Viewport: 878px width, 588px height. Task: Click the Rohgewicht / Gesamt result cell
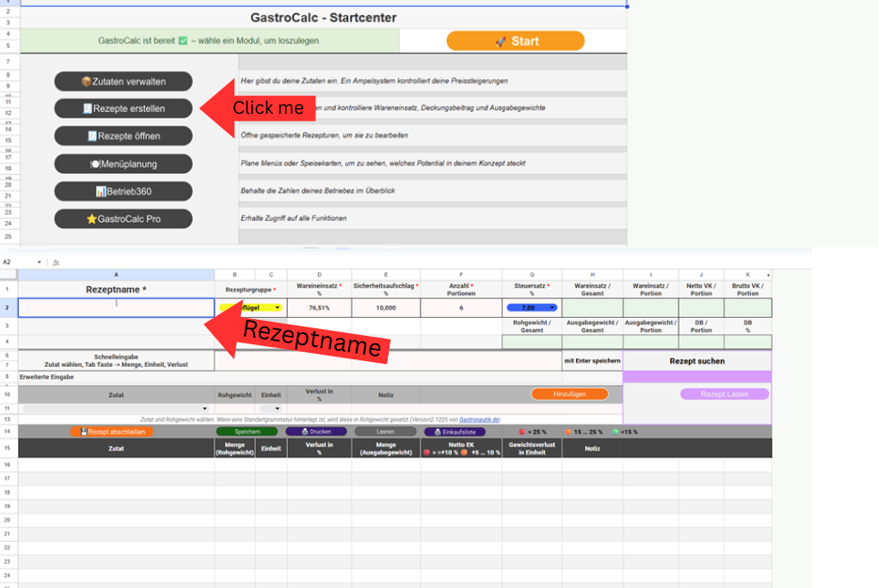coord(532,342)
